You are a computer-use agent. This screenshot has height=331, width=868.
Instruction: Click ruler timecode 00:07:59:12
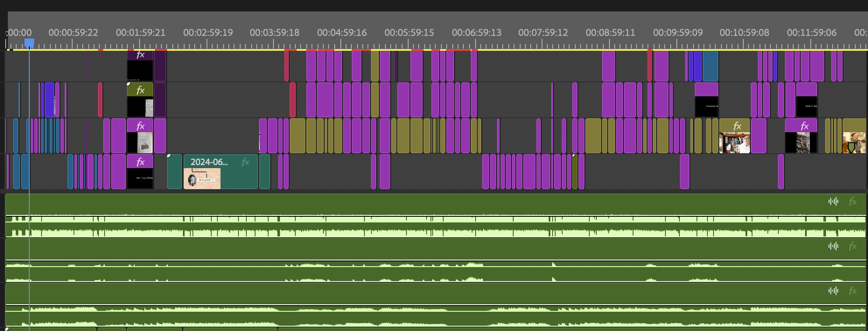pyautogui.click(x=543, y=32)
